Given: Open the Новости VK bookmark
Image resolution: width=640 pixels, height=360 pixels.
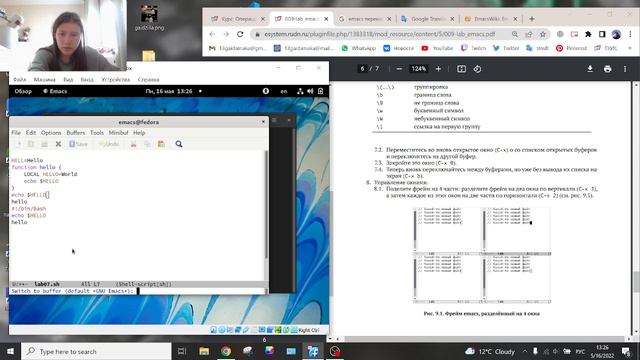Looking at the screenshot, I should click(x=398, y=48).
